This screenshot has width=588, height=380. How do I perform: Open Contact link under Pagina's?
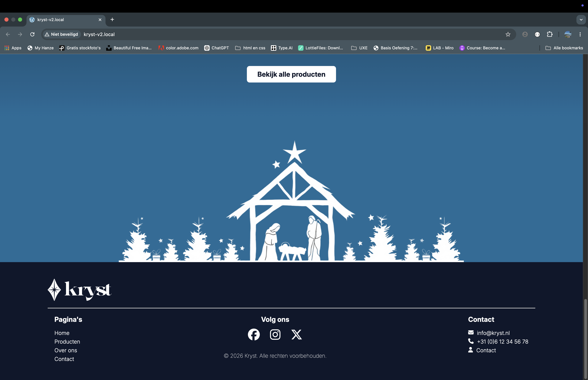[x=64, y=359]
